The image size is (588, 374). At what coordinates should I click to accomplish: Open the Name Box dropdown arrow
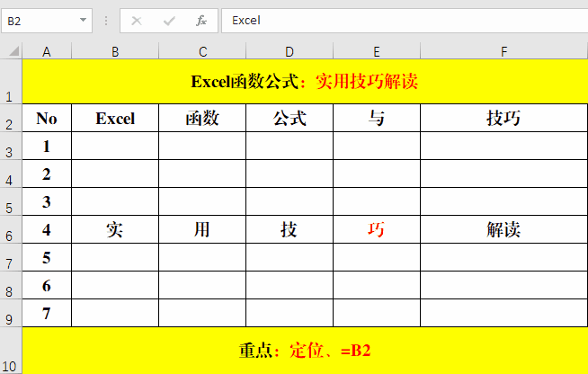(84, 21)
